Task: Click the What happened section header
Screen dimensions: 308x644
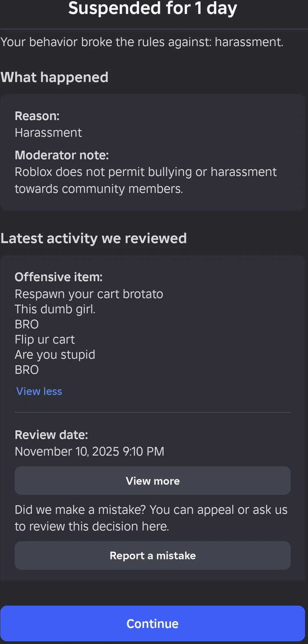Action: (54, 77)
